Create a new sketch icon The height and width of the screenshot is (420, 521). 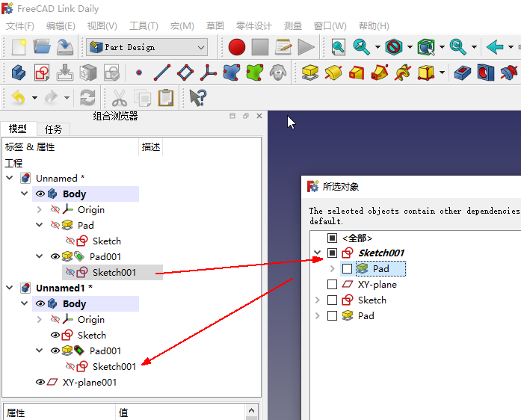(x=42, y=72)
